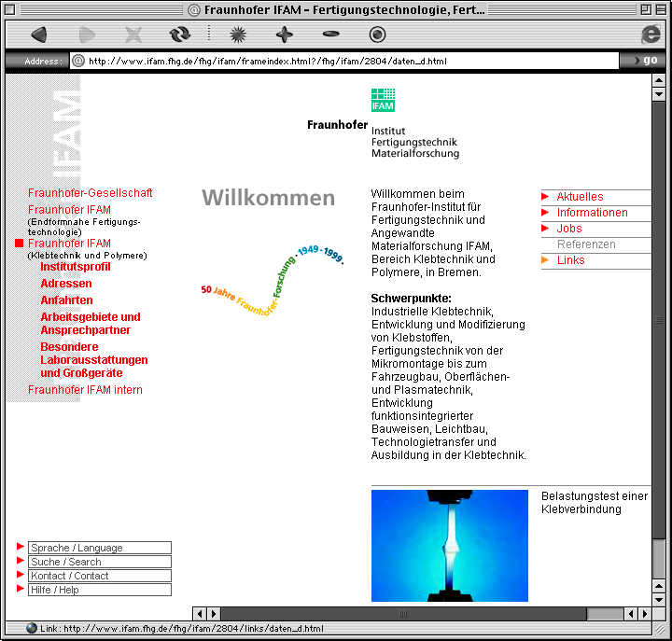Open the Anfahrten link

pyautogui.click(x=66, y=300)
